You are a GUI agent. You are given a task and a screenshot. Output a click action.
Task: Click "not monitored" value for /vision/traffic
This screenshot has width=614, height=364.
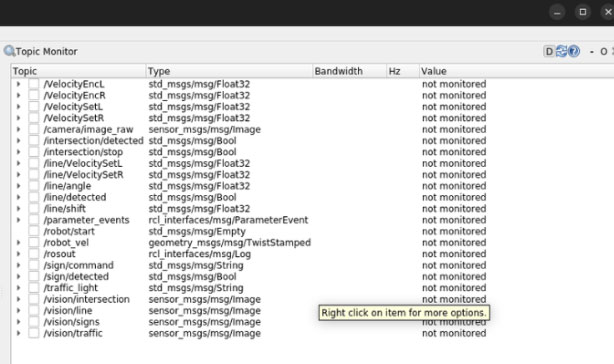coord(454,333)
